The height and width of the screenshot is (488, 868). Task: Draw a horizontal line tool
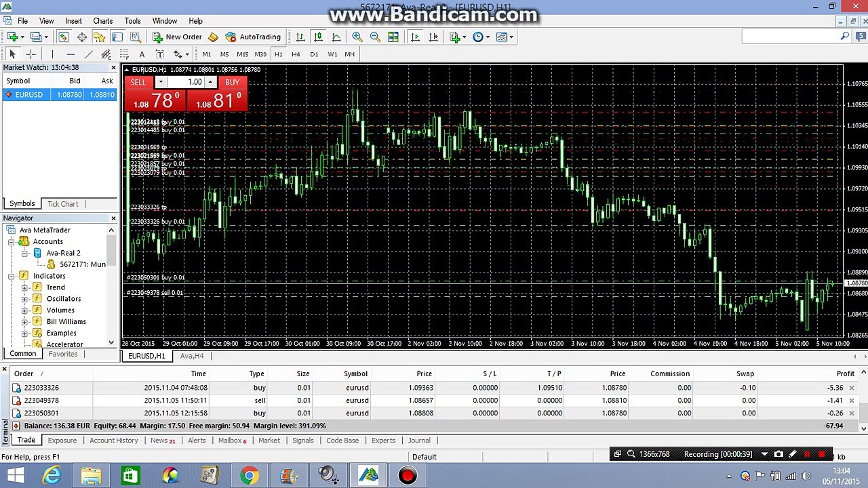(x=71, y=54)
